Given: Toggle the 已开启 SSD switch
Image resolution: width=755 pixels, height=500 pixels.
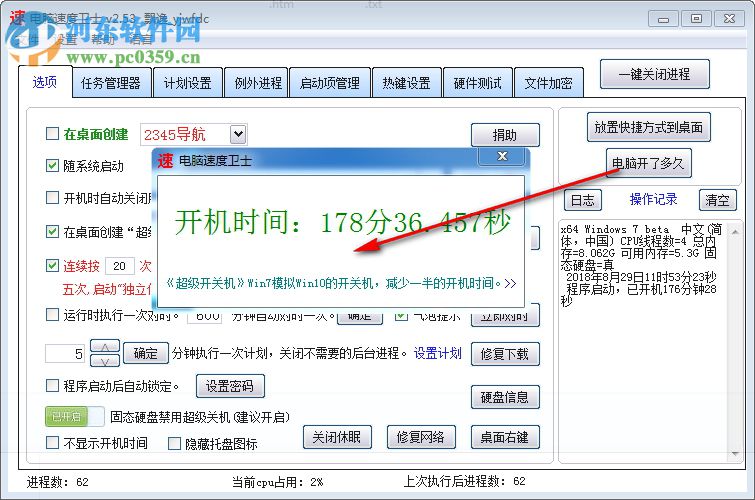Looking at the screenshot, I should point(74,417).
